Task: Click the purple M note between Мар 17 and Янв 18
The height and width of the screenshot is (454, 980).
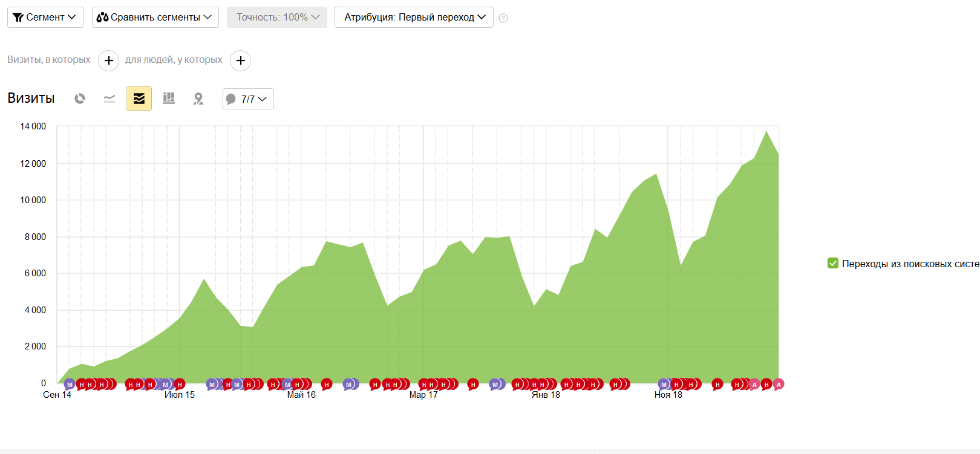Action: (x=495, y=384)
